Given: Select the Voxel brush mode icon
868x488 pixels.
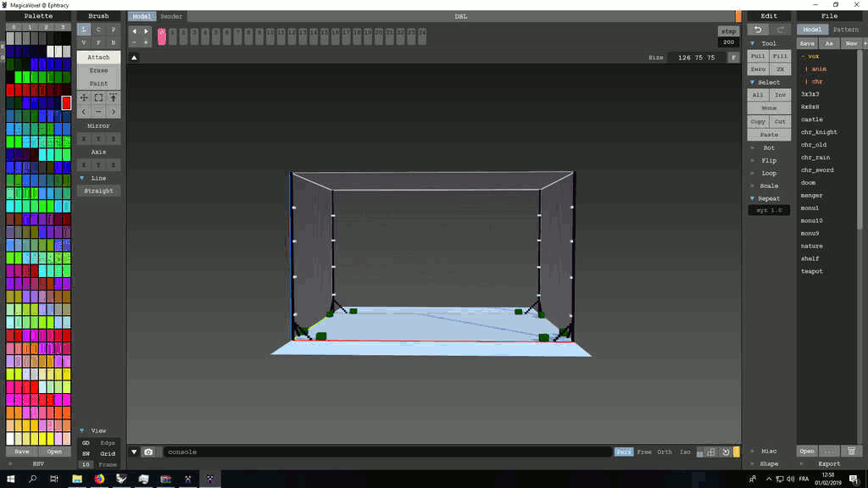Looking at the screenshot, I should click(84, 42).
